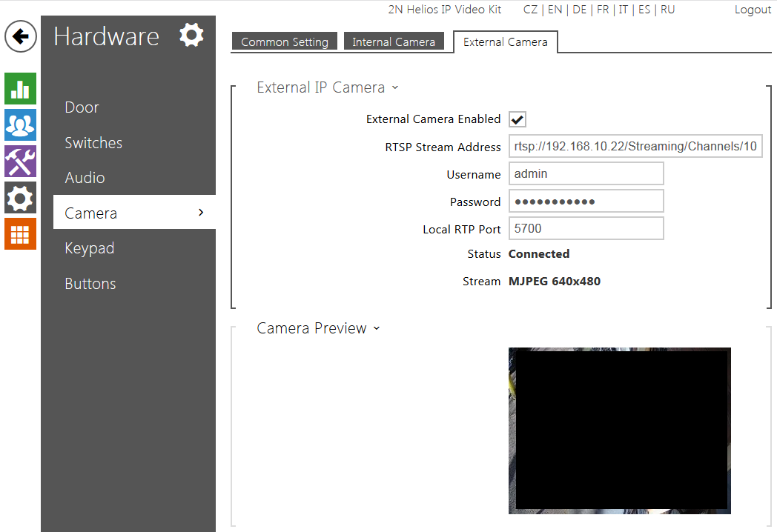Open the orange grid icon

(x=20, y=234)
